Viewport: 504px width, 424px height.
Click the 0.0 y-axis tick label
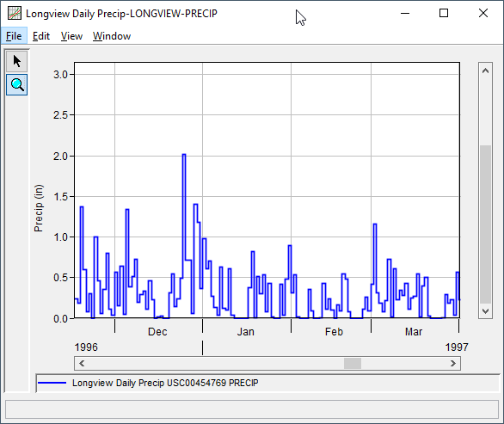[x=60, y=319]
